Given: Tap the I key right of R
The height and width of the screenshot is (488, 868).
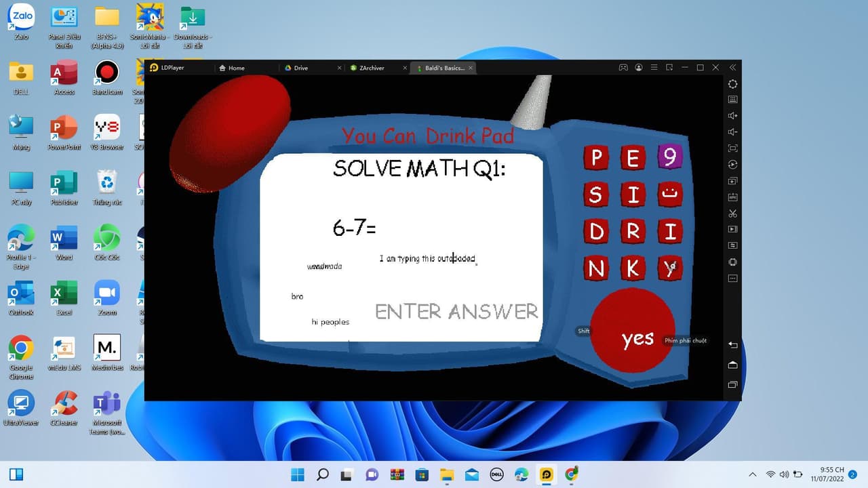Looking at the screenshot, I should pyautogui.click(x=670, y=232).
